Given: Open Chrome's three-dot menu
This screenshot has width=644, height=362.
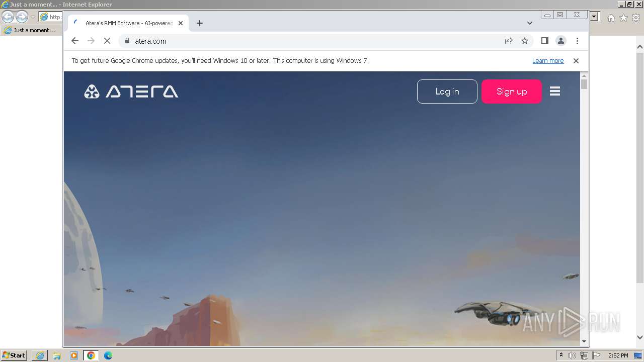Looking at the screenshot, I should [577, 41].
